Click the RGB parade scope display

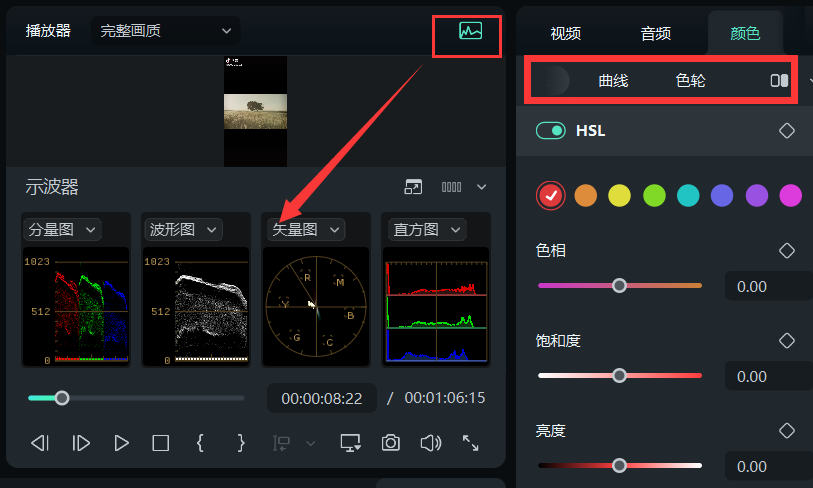tap(76, 307)
